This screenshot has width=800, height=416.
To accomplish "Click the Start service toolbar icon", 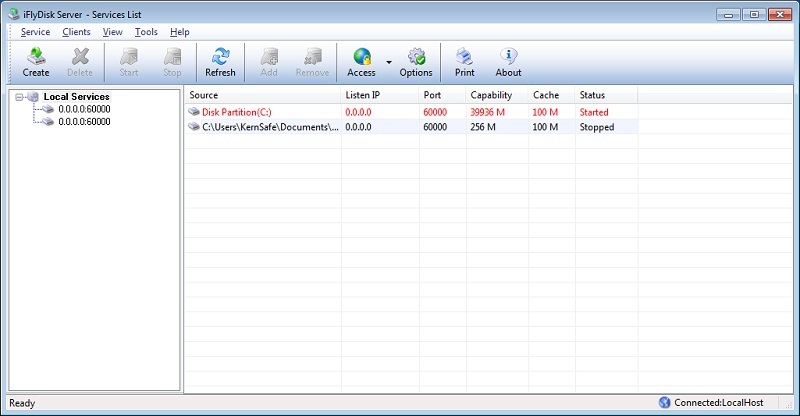I will 129,62.
